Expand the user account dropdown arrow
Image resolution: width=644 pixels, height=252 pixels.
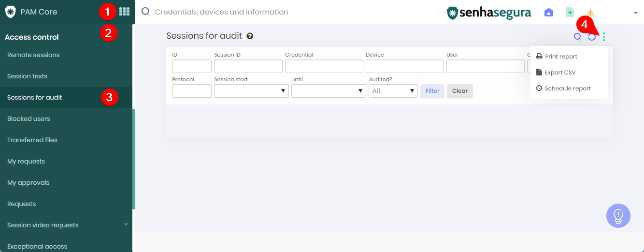point(636,13)
